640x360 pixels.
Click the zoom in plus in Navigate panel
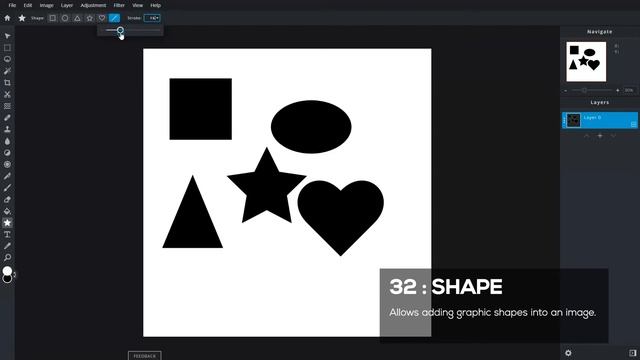pyautogui.click(x=618, y=90)
